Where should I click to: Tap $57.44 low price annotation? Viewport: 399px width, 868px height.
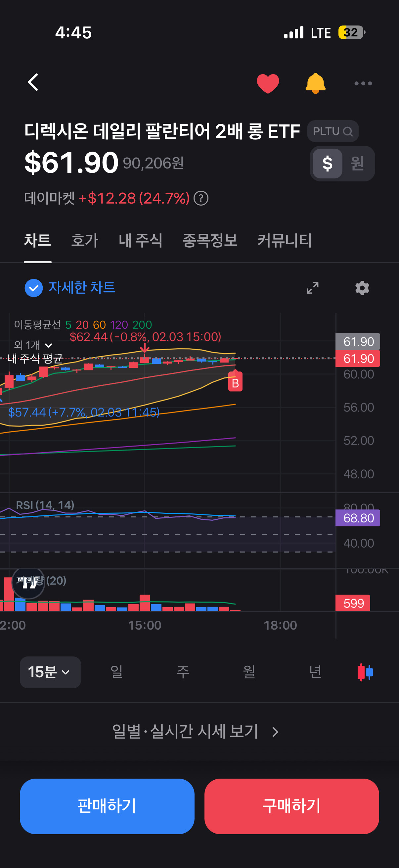(84, 412)
